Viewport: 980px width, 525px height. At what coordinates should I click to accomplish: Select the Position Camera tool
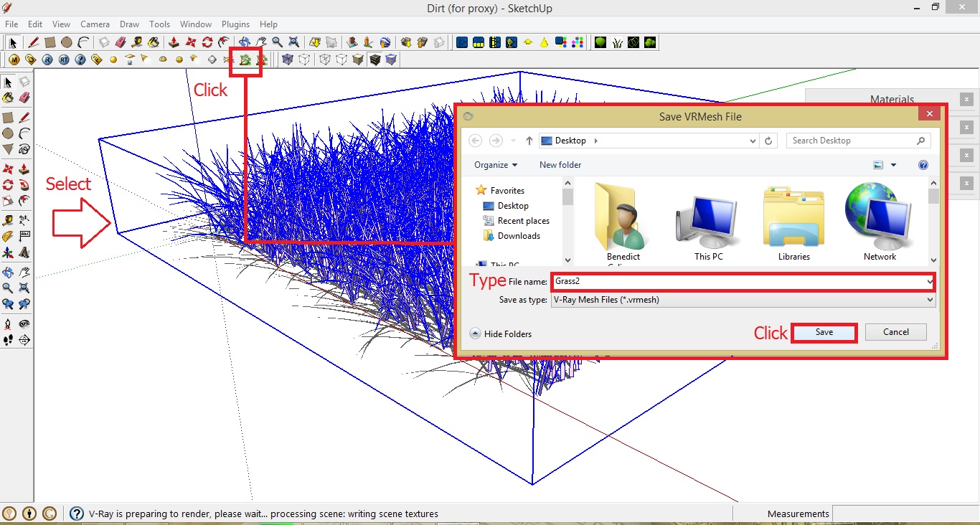(x=8, y=323)
